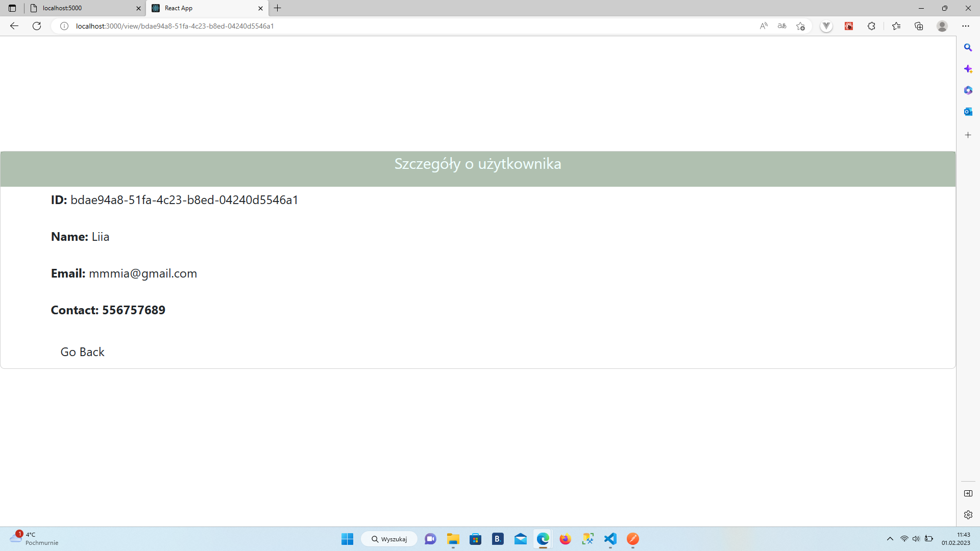Navigate back with browser arrow
This screenshot has width=980, height=551.
[x=14, y=26]
